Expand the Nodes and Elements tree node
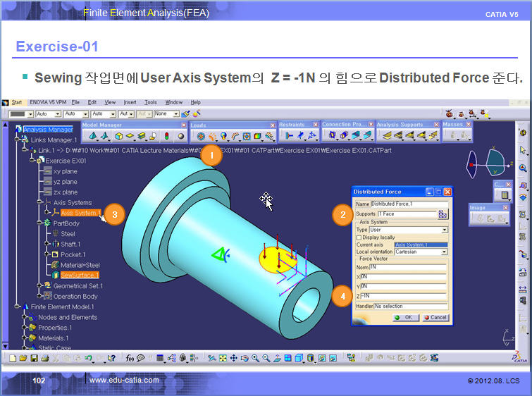 24,317
